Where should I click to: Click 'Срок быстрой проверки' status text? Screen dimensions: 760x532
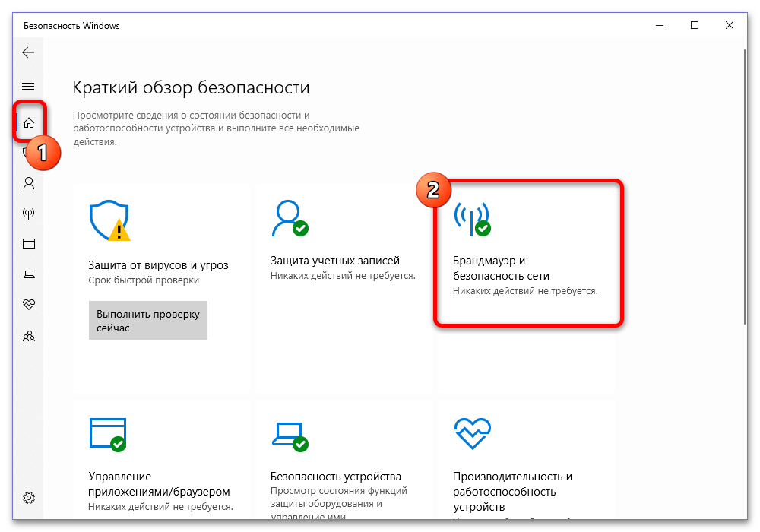click(x=144, y=280)
